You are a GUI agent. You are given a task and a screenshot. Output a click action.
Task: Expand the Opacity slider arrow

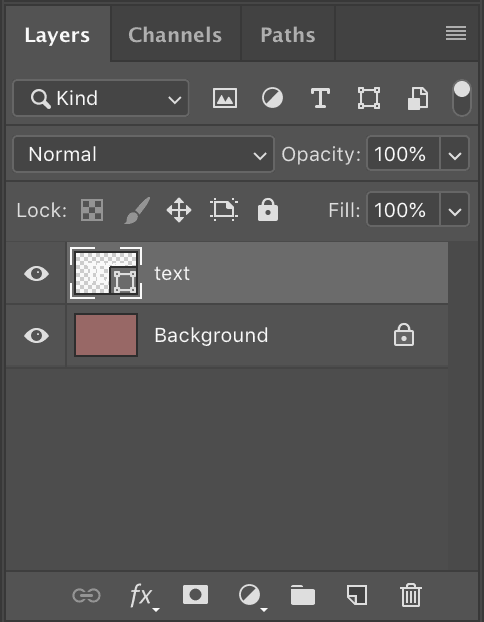(455, 154)
